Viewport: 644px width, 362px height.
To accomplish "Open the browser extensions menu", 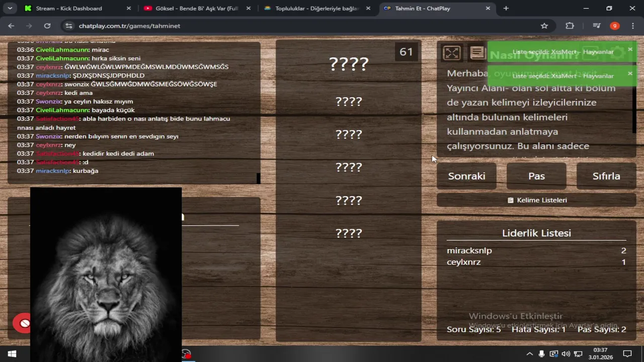I will pyautogui.click(x=570, y=26).
